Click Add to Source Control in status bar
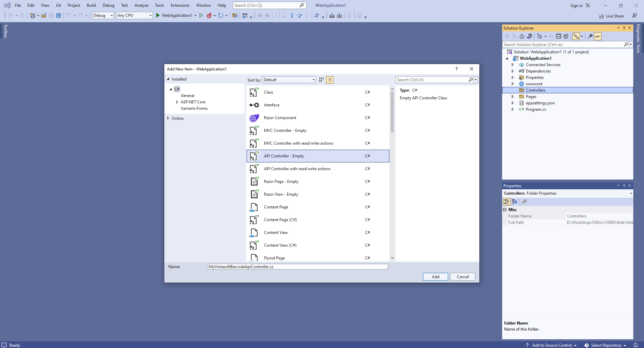Screen dimensions: 644x348 [551, 345]
